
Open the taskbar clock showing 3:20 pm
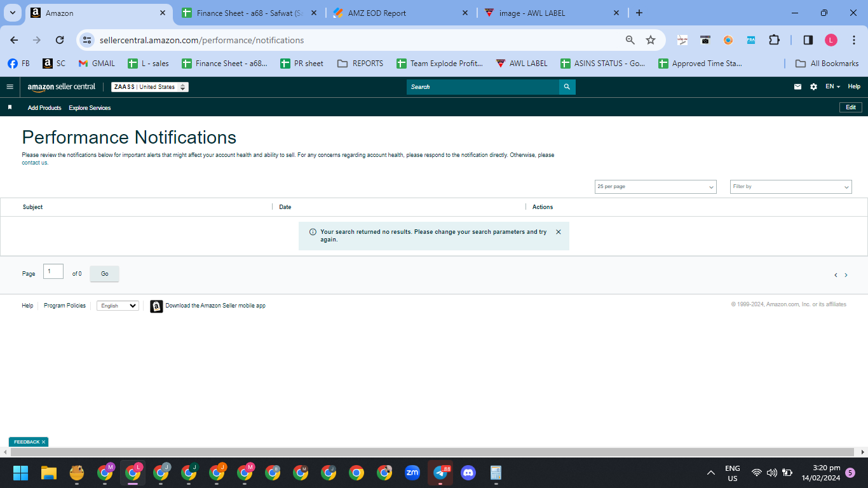pos(821,473)
